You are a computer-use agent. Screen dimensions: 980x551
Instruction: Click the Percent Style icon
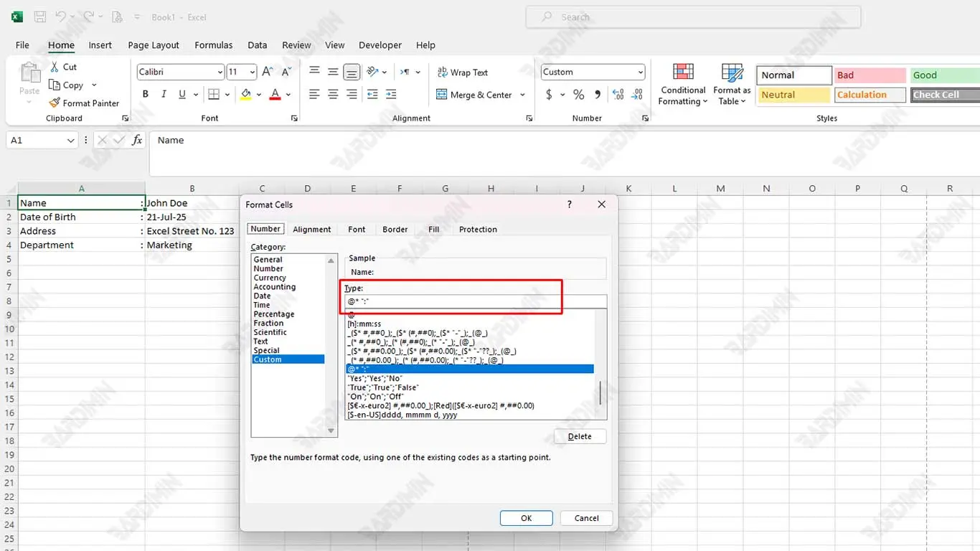click(x=579, y=95)
